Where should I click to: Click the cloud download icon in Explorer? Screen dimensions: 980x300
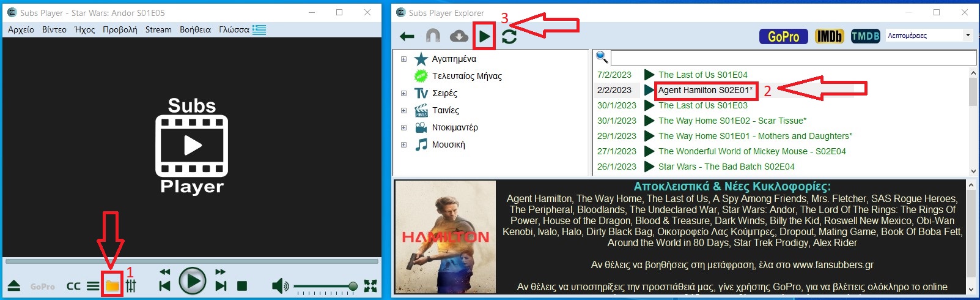459,37
